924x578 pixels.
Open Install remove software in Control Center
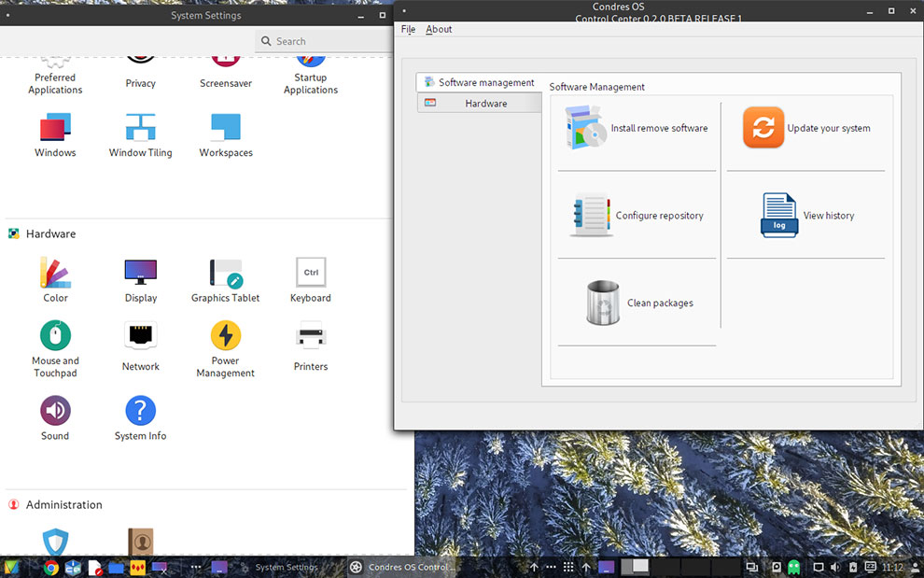click(637, 127)
